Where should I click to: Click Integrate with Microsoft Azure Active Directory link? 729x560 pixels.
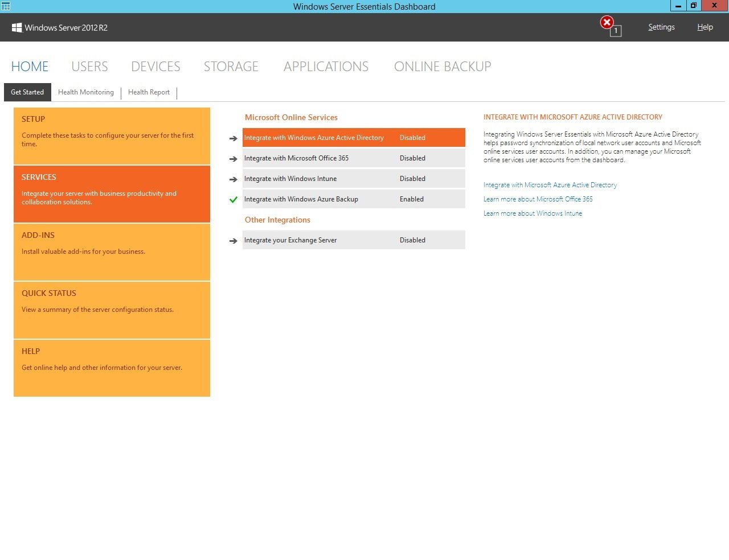click(x=550, y=185)
